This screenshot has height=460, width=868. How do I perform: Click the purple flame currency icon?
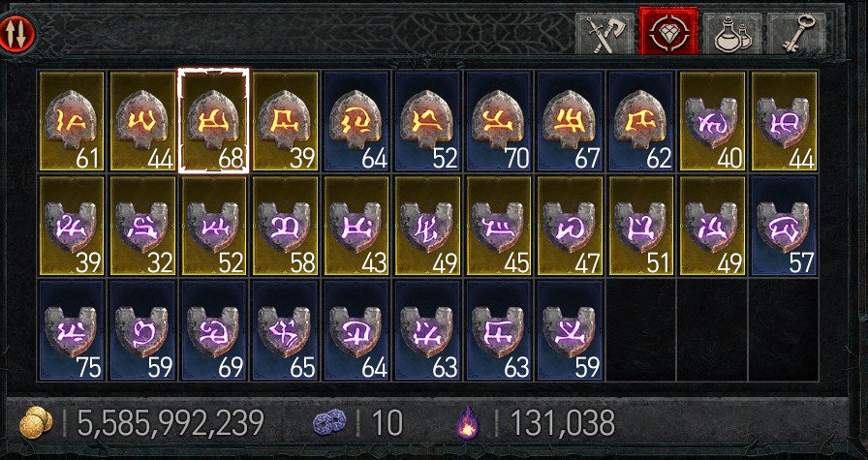point(468,423)
